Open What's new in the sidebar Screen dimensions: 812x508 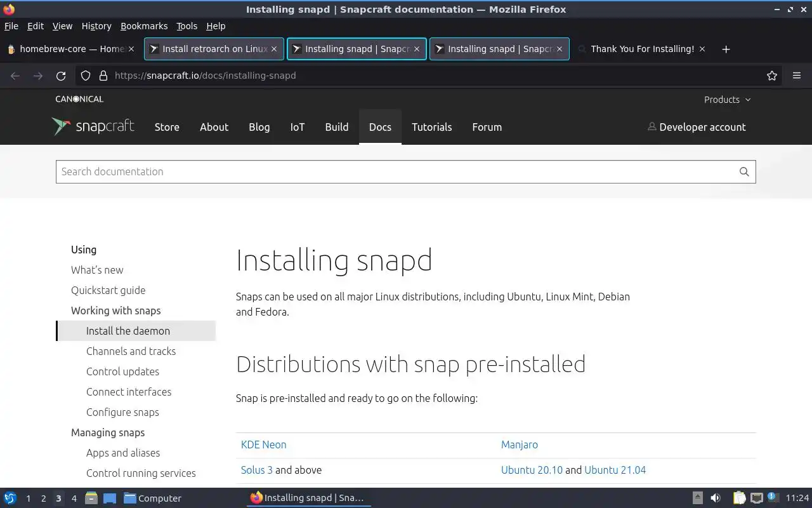point(97,270)
